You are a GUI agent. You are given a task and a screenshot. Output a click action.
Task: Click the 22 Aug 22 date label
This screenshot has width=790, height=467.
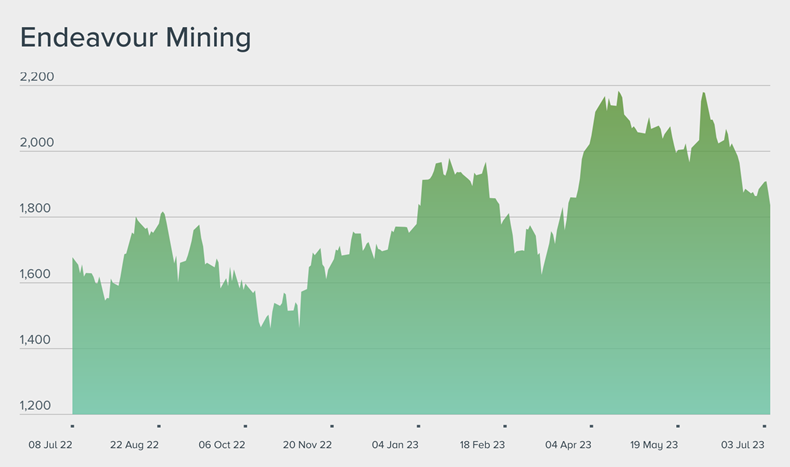(135, 445)
